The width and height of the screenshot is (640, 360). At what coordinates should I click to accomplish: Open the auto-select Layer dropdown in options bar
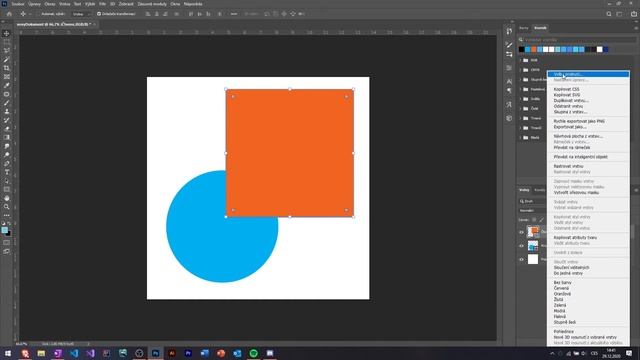[81, 14]
